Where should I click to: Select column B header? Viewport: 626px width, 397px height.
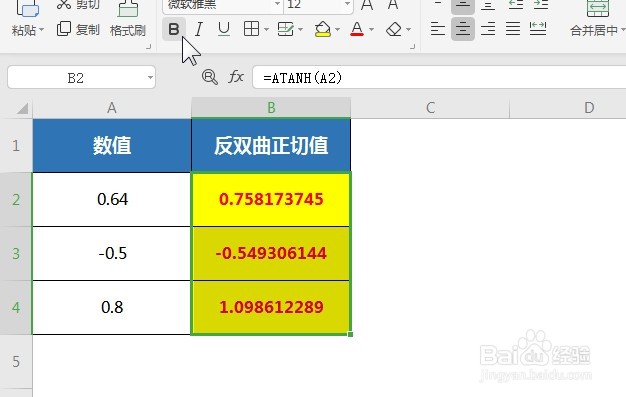pos(271,107)
